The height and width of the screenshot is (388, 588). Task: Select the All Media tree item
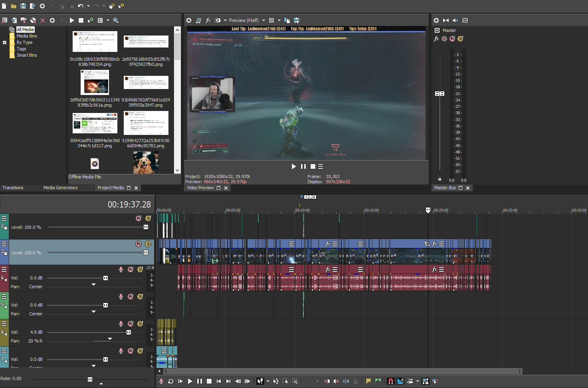(25, 30)
